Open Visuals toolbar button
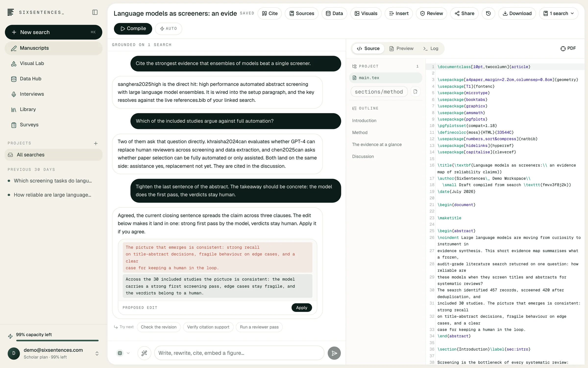Image resolution: width=588 pixels, height=368 pixels. coord(366,13)
